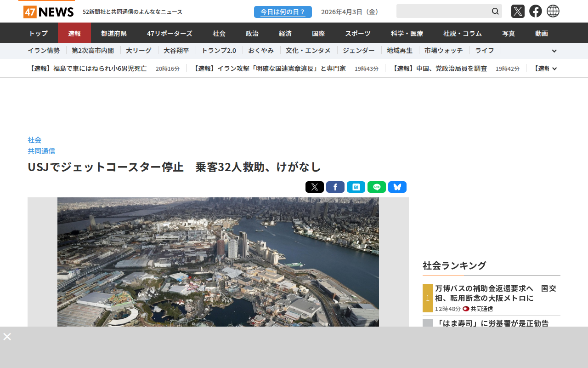588x368 pixels.
Task: Click the 社会 category link above headline
Action: (34, 140)
